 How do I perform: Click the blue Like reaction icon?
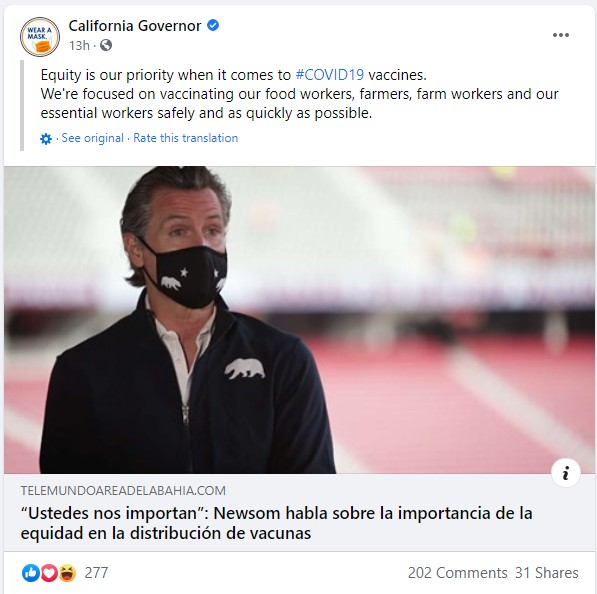(31, 573)
